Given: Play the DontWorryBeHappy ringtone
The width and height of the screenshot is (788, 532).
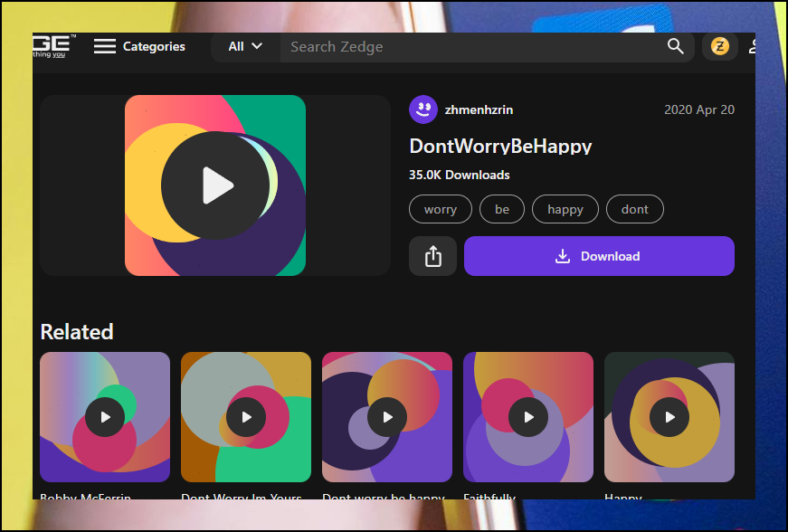Looking at the screenshot, I should tap(215, 185).
